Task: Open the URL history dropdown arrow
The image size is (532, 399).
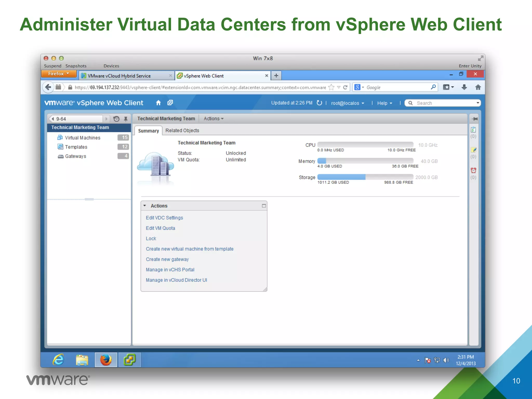Action: point(338,87)
